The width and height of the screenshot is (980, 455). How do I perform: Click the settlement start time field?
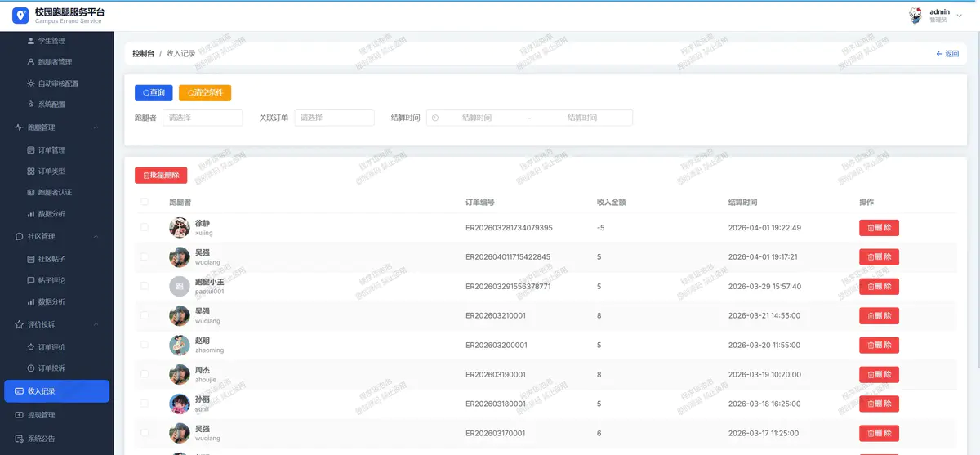point(477,118)
